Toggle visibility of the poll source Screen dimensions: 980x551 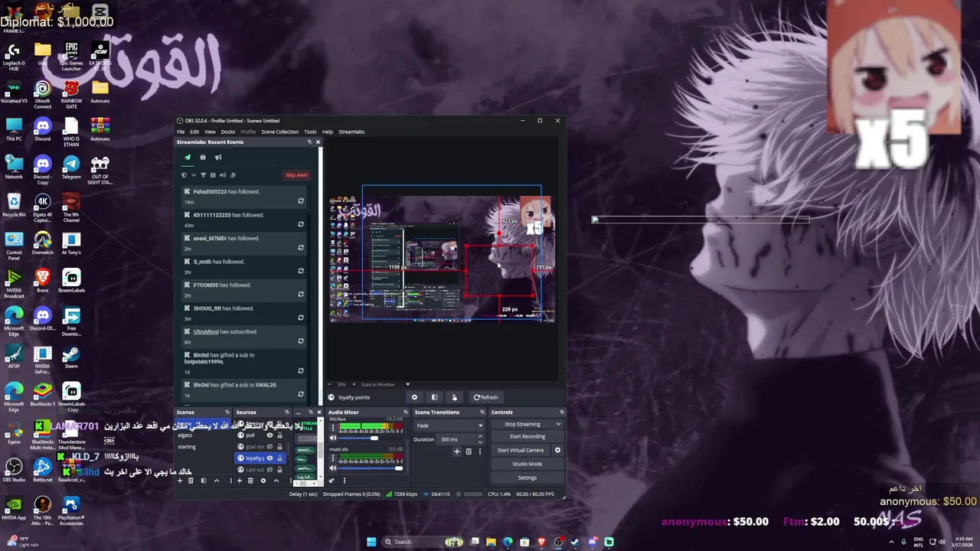pos(269,435)
